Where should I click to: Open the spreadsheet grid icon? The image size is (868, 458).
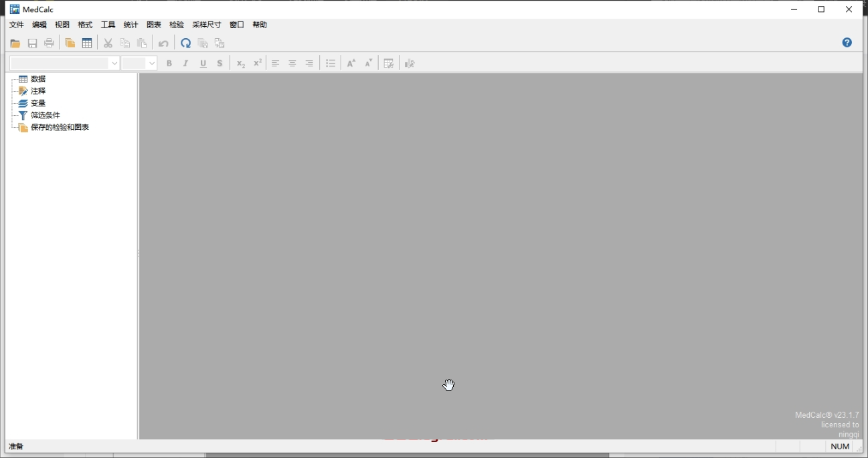tap(87, 43)
